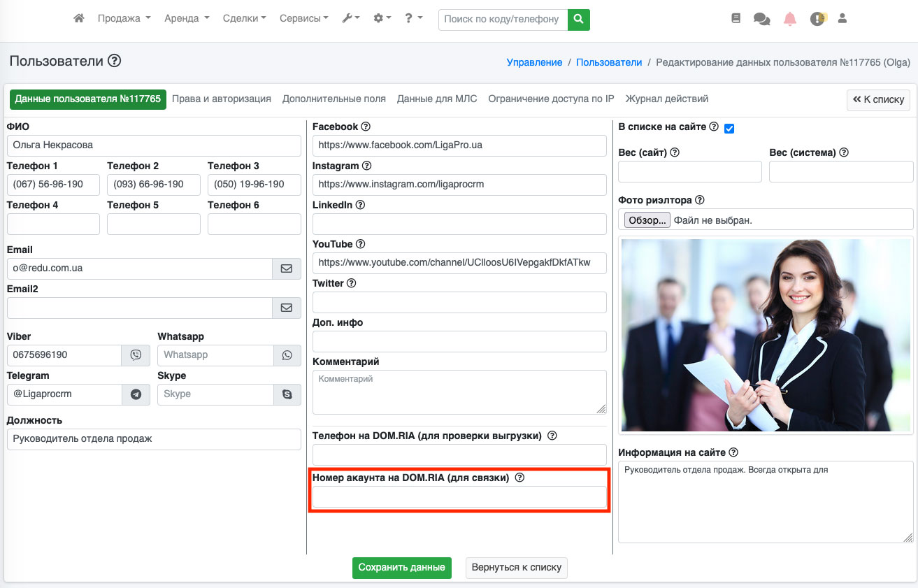Click the Telegram icon button
This screenshot has height=588, width=918.
[x=136, y=394]
